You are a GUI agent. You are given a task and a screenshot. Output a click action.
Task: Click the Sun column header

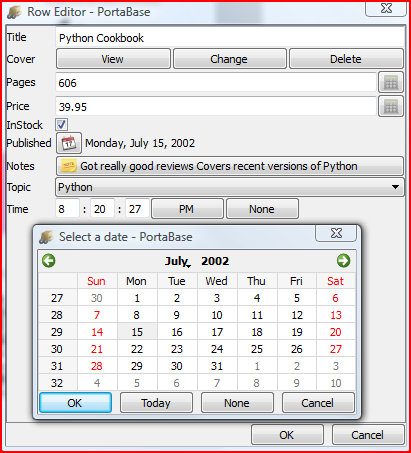(x=97, y=281)
